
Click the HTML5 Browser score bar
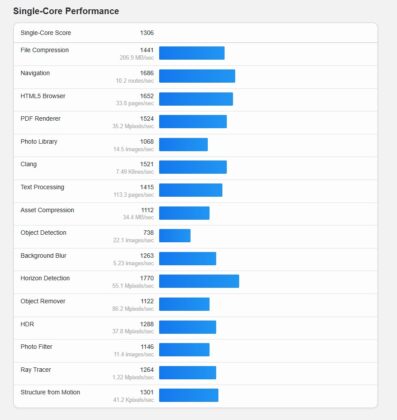(196, 99)
